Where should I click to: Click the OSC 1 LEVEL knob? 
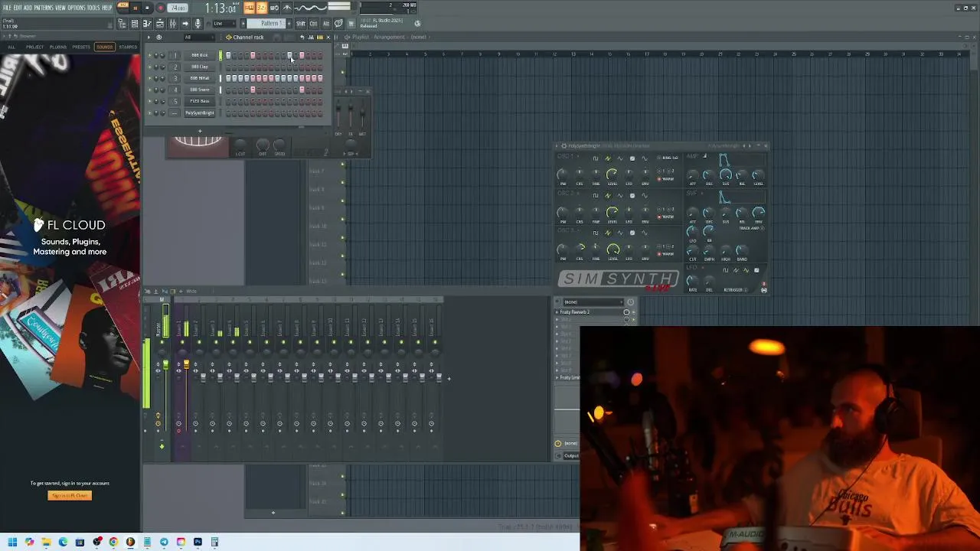(612, 174)
